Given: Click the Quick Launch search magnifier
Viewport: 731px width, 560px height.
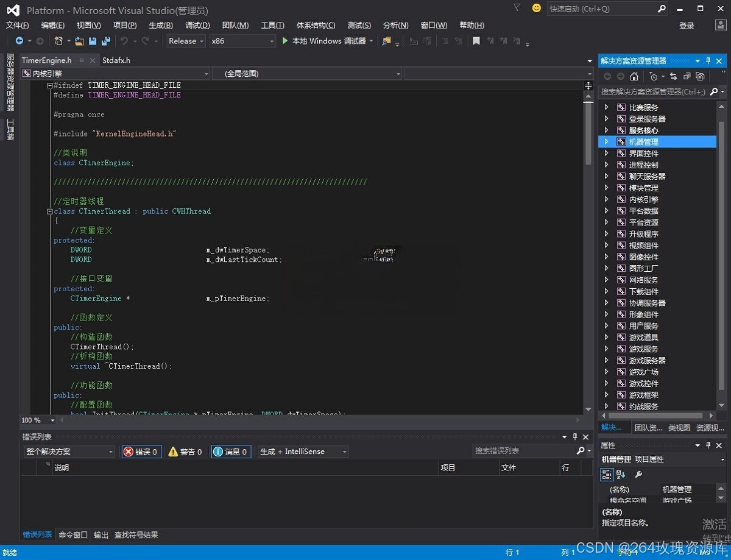Looking at the screenshot, I should [662, 9].
